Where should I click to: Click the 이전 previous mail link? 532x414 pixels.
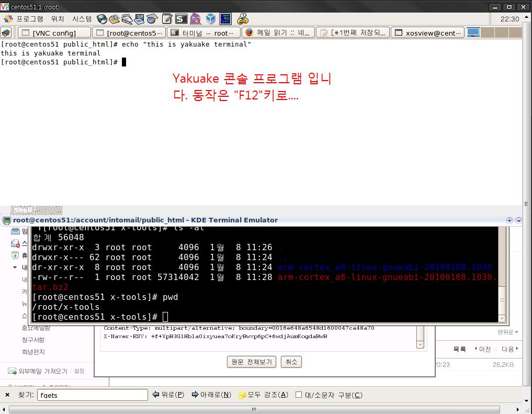click(483, 349)
